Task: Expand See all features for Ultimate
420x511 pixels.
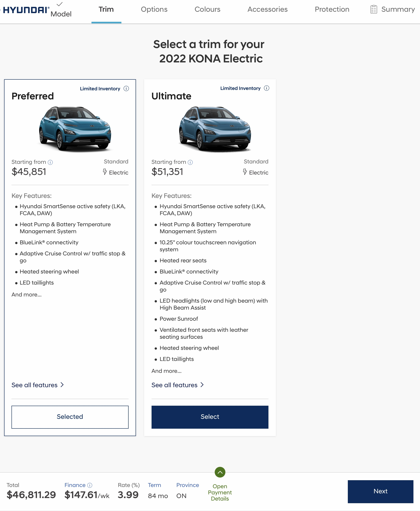Action: [178, 385]
